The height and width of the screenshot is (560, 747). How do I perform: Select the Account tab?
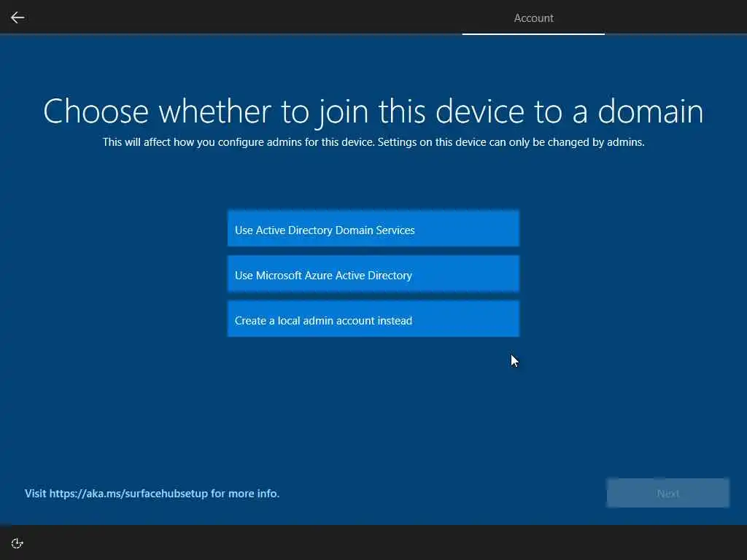click(x=533, y=18)
